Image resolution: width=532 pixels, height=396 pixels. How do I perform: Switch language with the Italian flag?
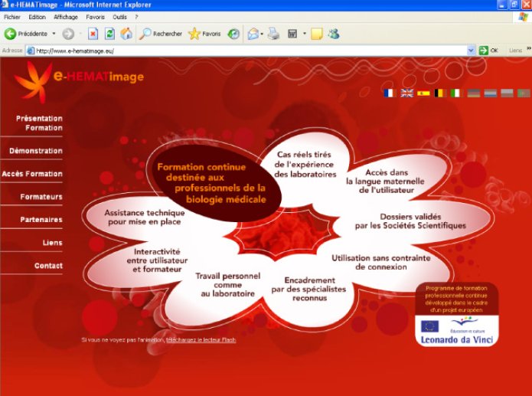point(457,93)
